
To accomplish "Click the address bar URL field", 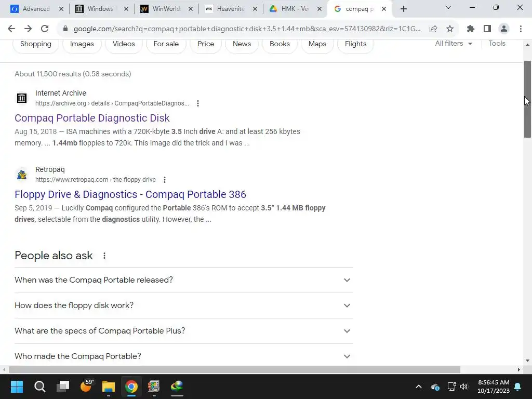I will (x=247, y=29).
